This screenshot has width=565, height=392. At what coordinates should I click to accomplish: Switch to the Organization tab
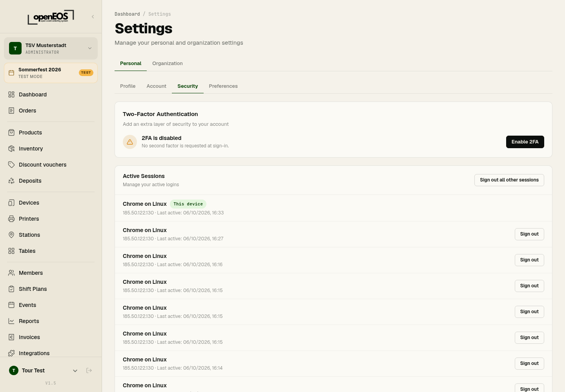pos(168,64)
